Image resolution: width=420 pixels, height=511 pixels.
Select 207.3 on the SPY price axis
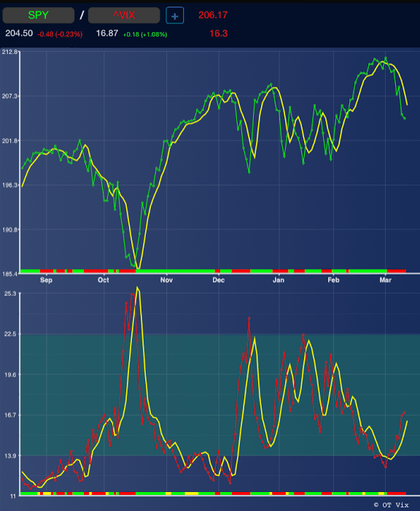9,96
